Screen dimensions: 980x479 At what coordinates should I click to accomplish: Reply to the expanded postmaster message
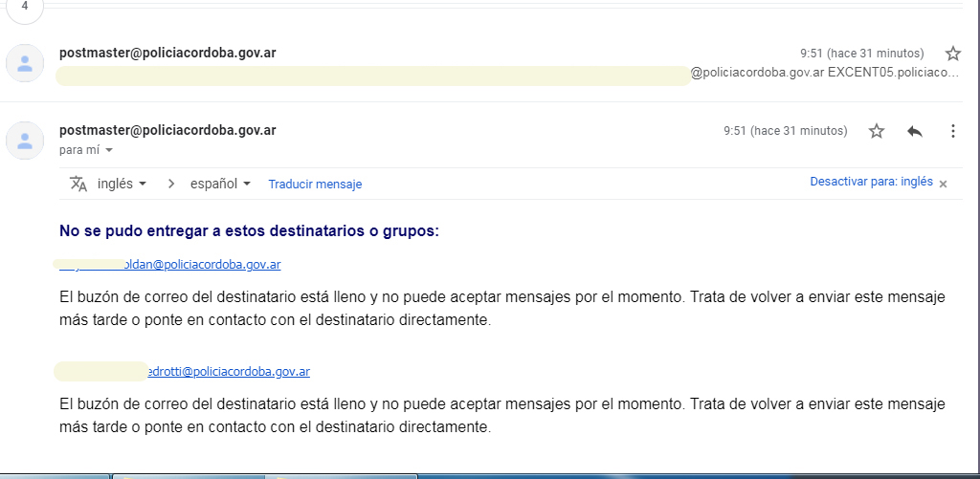coord(915,131)
